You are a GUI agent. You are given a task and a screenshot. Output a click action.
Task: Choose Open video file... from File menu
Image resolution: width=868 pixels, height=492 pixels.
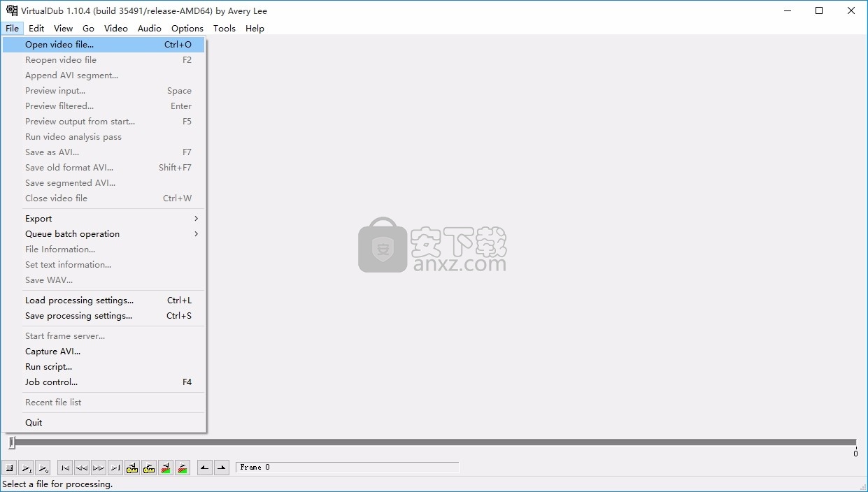(104, 45)
